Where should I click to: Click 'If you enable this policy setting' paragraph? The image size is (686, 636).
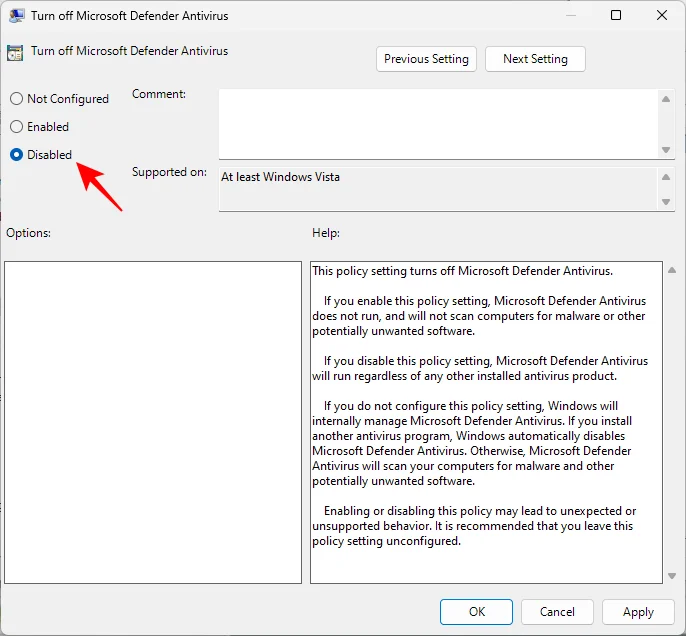tap(479, 316)
